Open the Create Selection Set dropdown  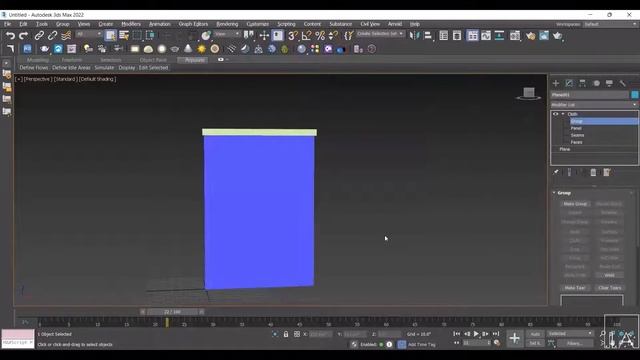coord(380,34)
